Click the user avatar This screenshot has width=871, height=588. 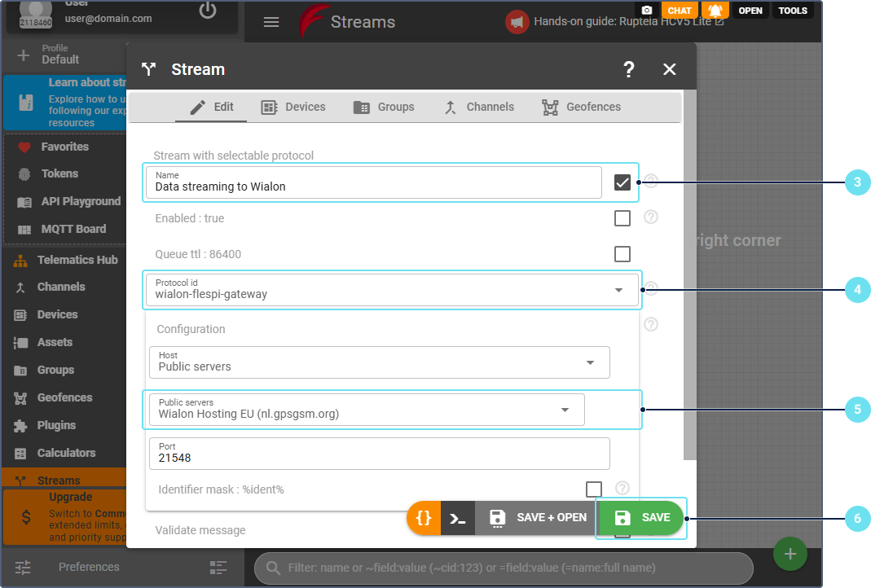[x=36, y=13]
